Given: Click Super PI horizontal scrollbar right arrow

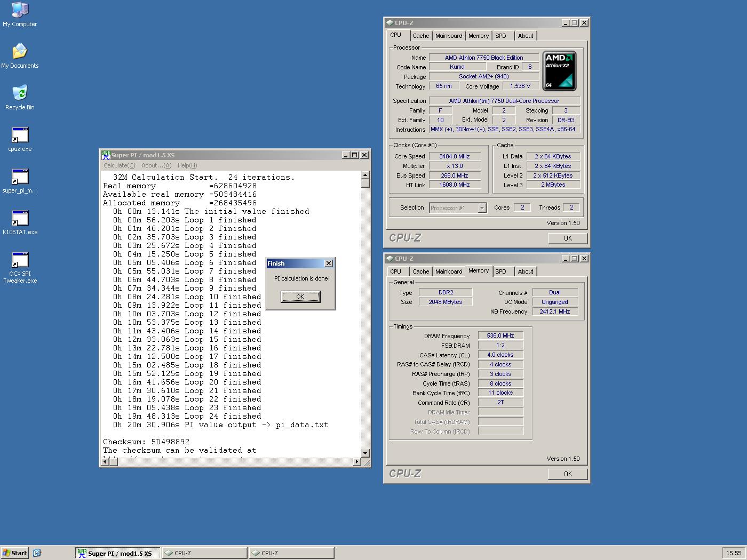Looking at the screenshot, I should 357,462.
